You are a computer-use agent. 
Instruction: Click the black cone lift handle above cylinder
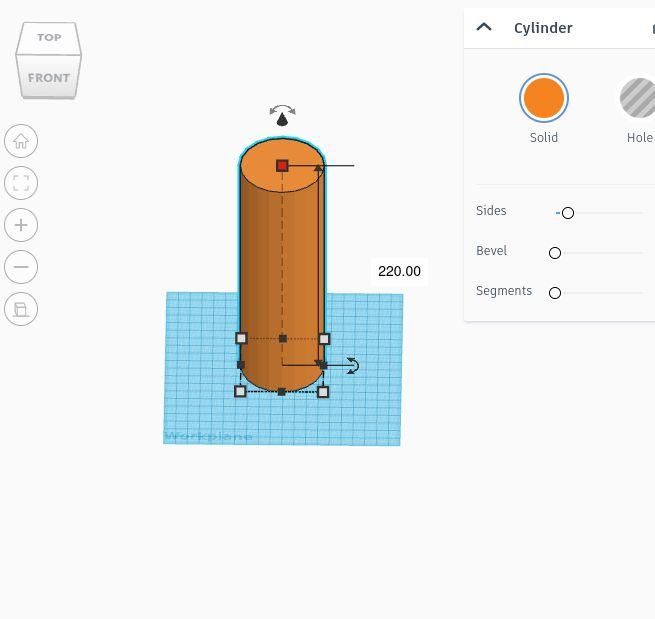[x=283, y=119]
